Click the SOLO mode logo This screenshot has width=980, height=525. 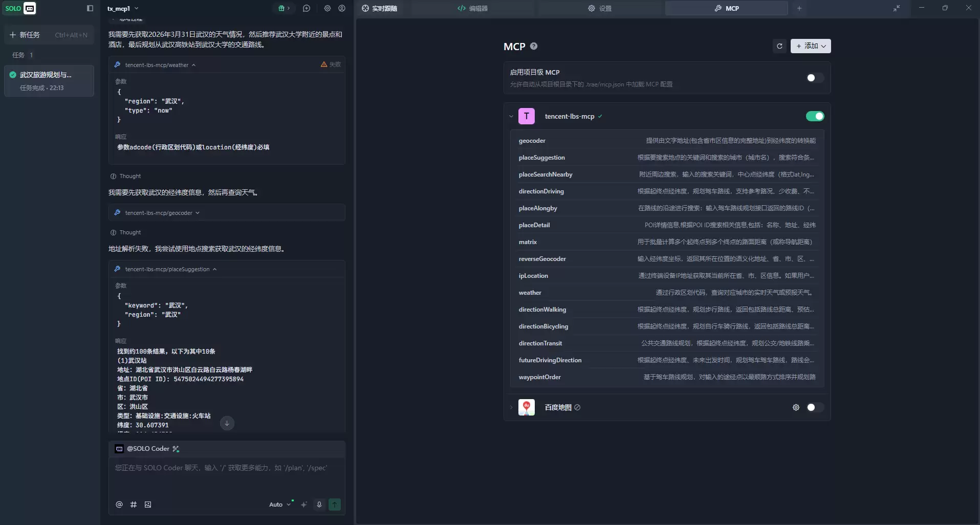point(20,8)
